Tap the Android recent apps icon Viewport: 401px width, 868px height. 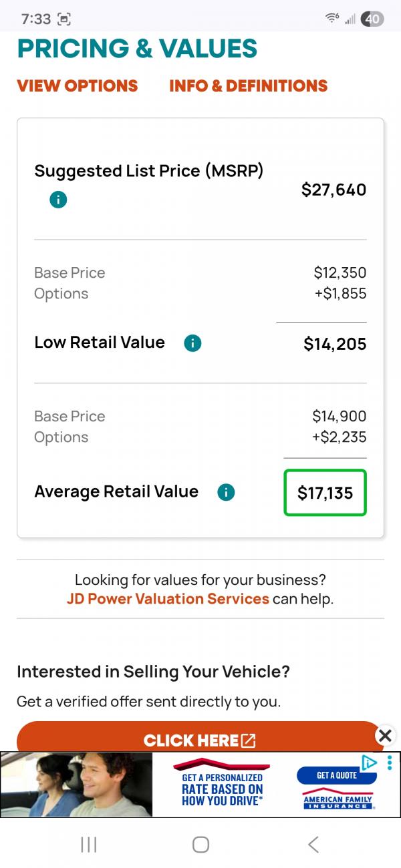pos(88,845)
